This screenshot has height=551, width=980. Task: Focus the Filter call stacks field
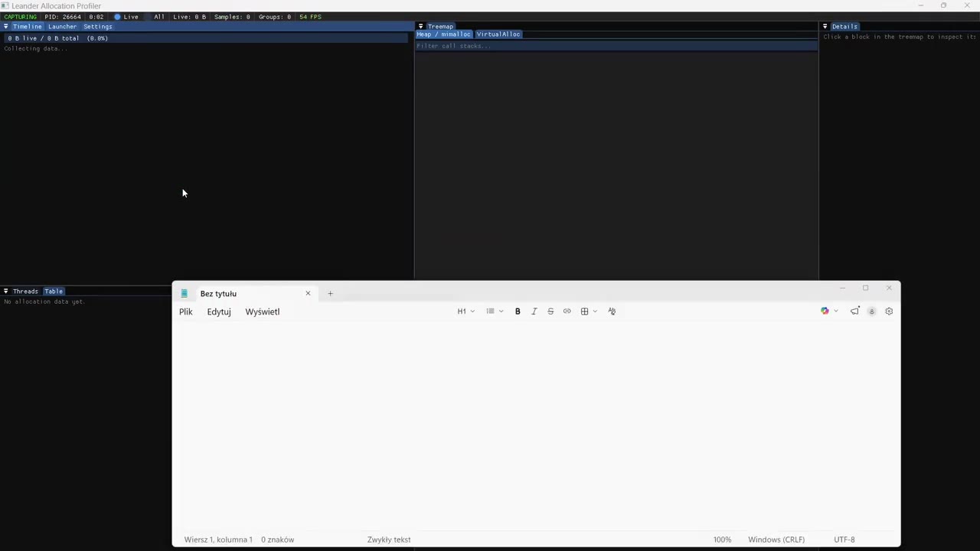click(616, 46)
